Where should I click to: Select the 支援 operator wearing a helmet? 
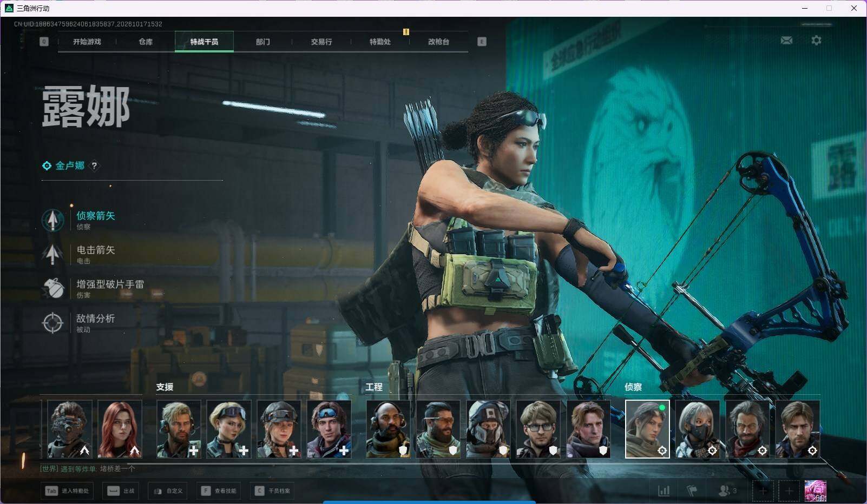tap(279, 429)
